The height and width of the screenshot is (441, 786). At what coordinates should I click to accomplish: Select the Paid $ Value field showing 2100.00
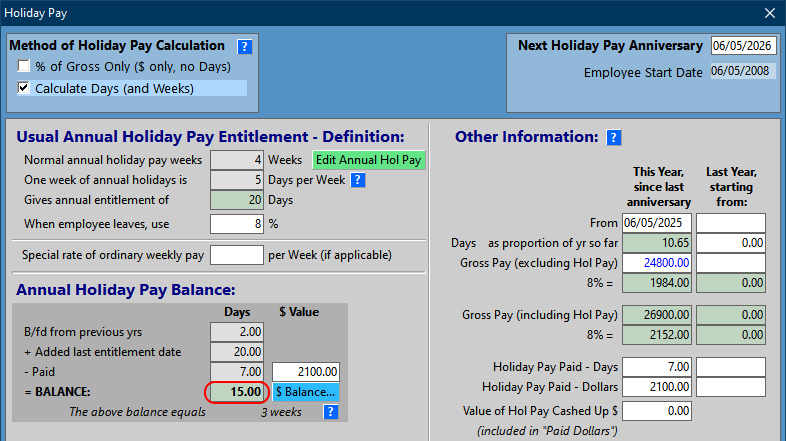coord(306,371)
